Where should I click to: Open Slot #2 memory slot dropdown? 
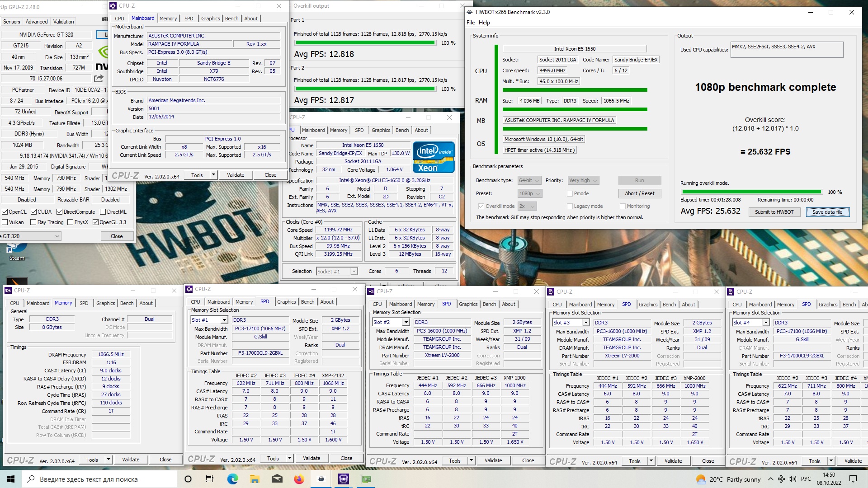pyautogui.click(x=391, y=322)
